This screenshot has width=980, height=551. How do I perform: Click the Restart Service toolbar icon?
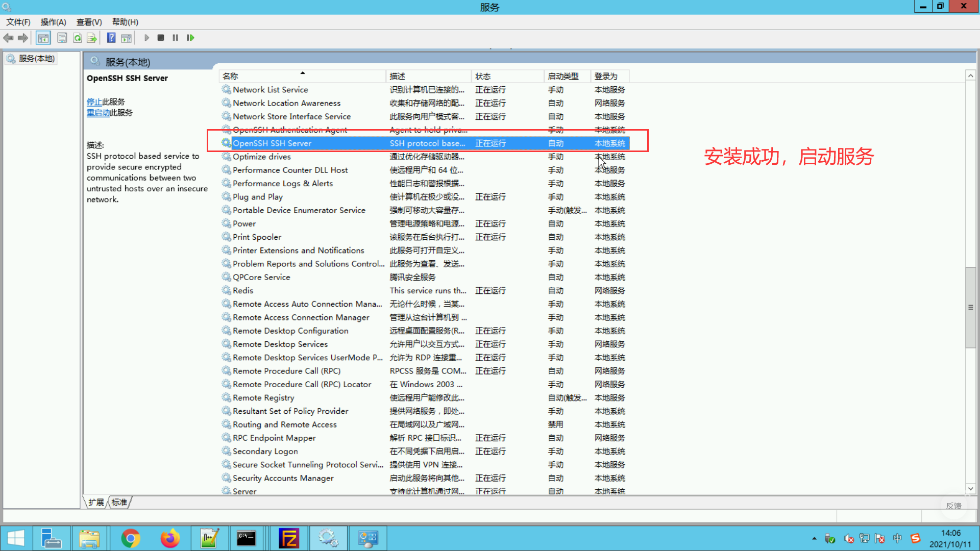pos(190,38)
